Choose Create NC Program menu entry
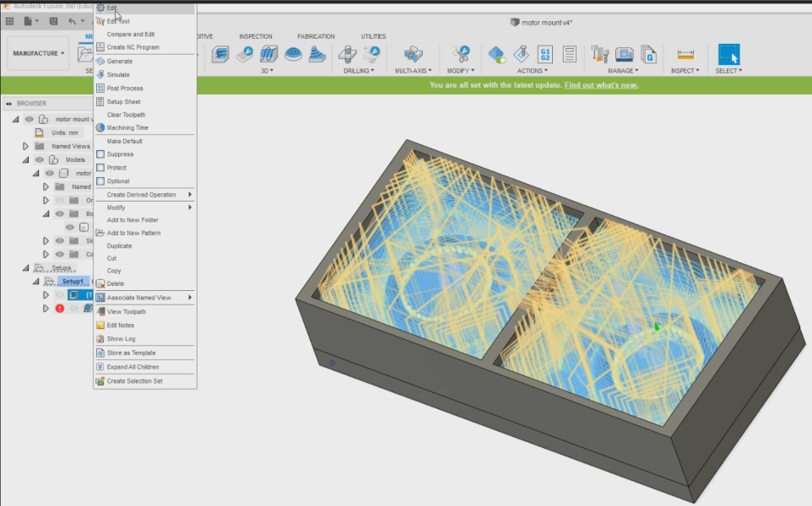812x506 pixels. tap(144, 47)
